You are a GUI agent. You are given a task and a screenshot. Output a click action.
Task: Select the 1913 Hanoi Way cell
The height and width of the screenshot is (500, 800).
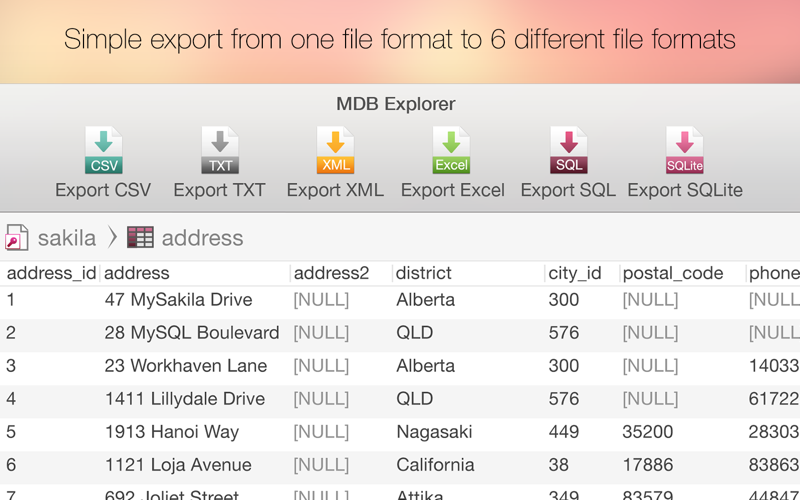pos(172,432)
